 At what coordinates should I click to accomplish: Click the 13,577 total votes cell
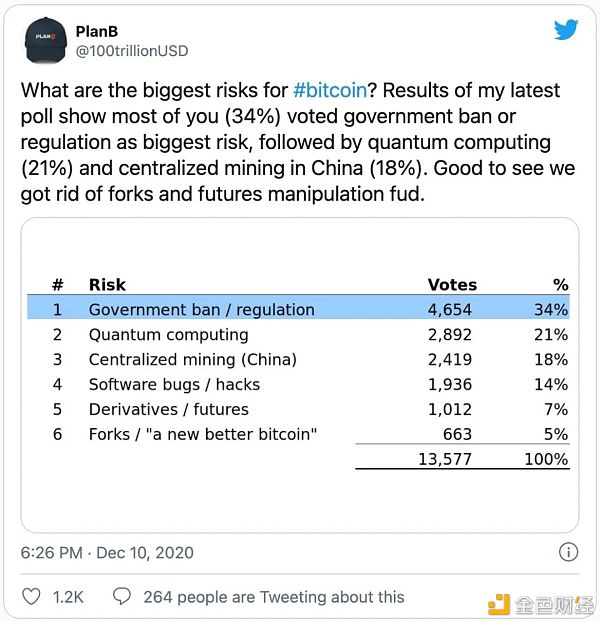[x=445, y=459]
